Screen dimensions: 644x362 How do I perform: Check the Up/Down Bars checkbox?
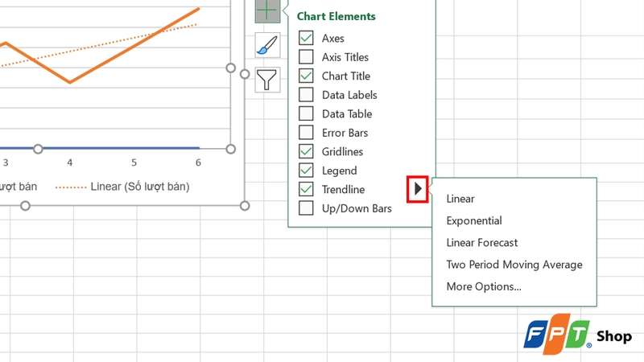(307, 208)
